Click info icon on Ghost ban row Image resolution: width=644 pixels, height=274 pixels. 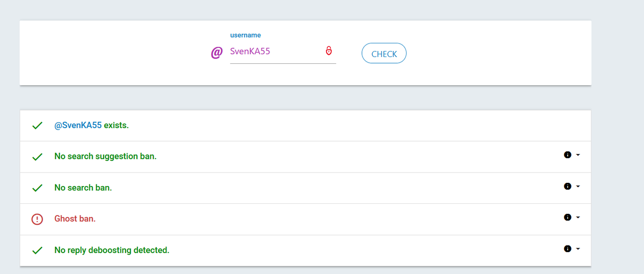pos(568,217)
